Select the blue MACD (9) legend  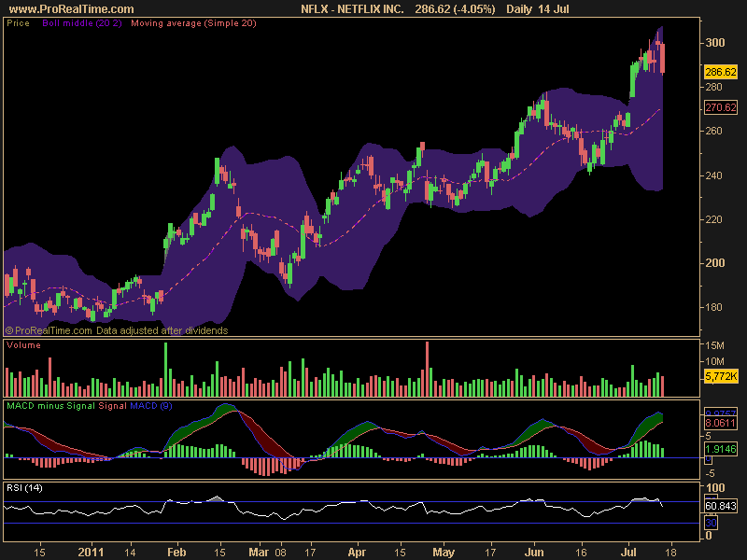click(151, 406)
